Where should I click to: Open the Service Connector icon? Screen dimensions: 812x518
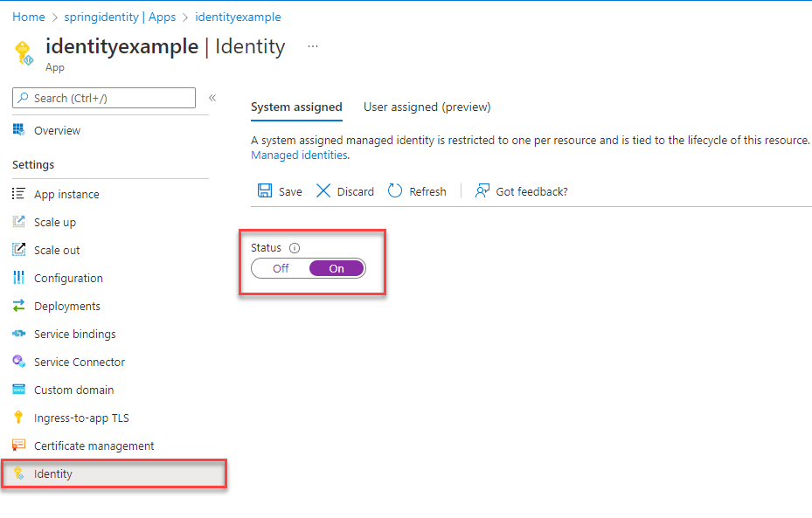[x=19, y=362]
